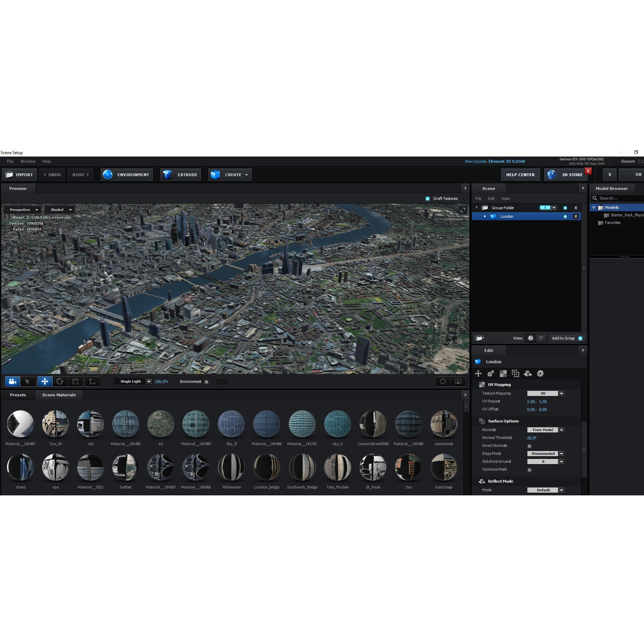Switch to the selection arrow tool

(x=28, y=381)
